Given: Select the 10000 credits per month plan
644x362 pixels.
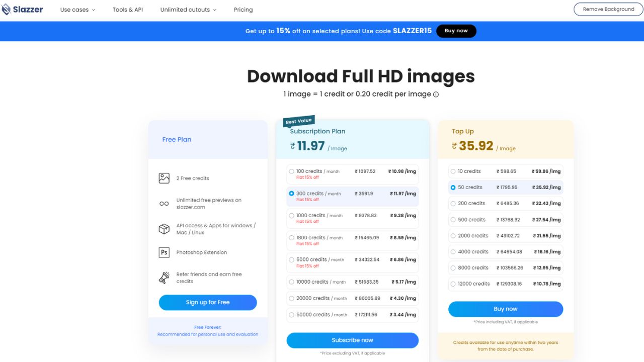Looking at the screenshot, I should (353, 282).
